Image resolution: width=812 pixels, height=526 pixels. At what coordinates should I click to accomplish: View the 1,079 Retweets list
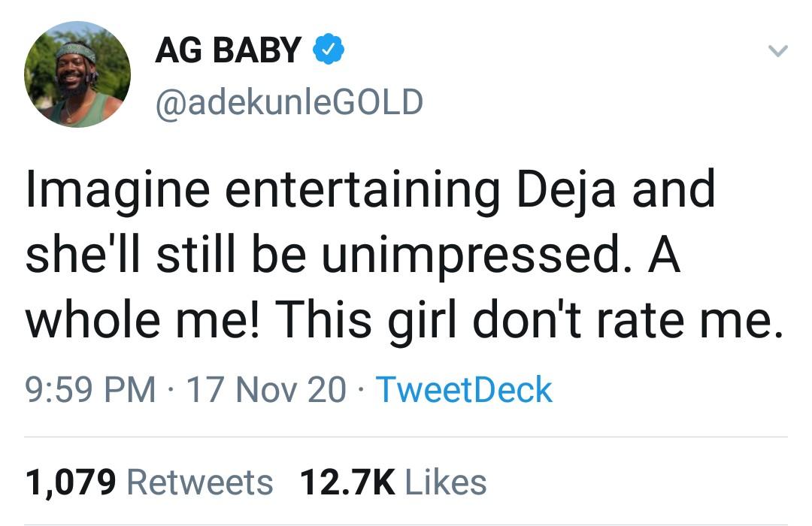click(149, 482)
